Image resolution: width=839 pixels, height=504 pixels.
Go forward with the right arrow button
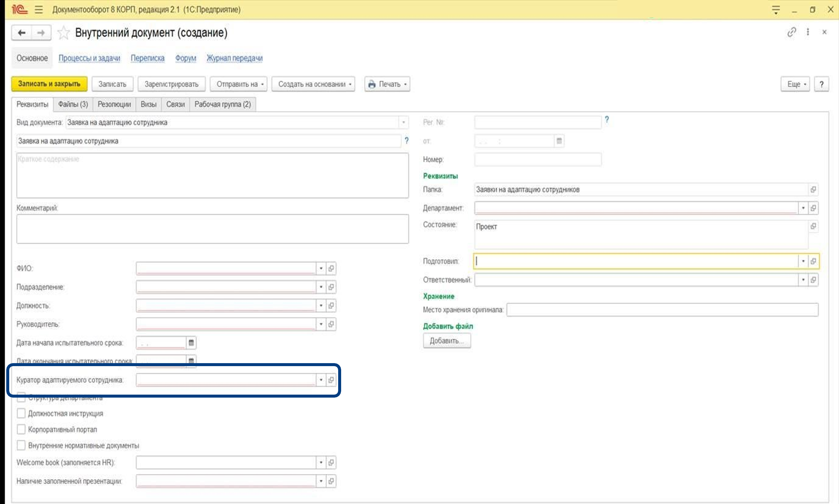pyautogui.click(x=41, y=33)
